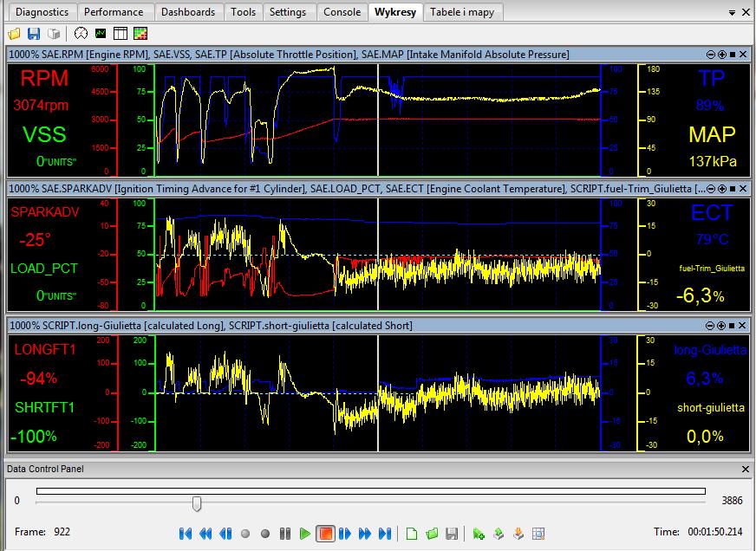This screenshot has height=551, width=756.
Task: Skip to the last frame of the recording
Action: tap(385, 534)
